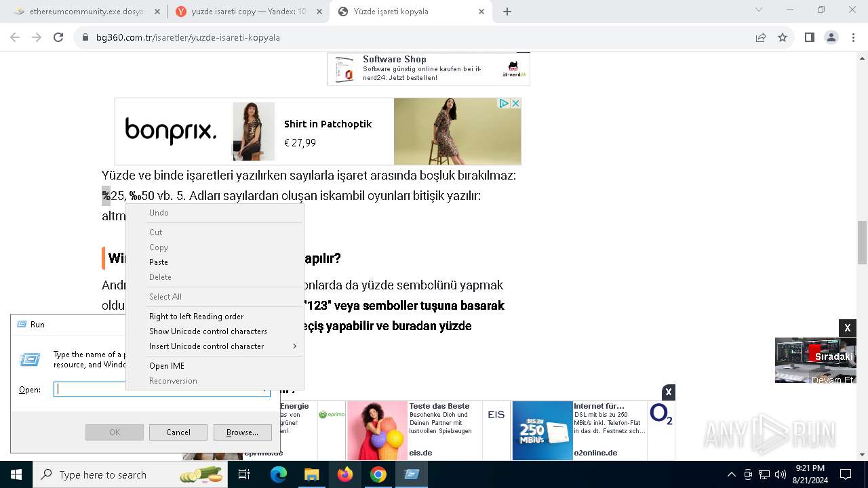Open the Chrome profile avatar
The image size is (868, 488).
831,37
